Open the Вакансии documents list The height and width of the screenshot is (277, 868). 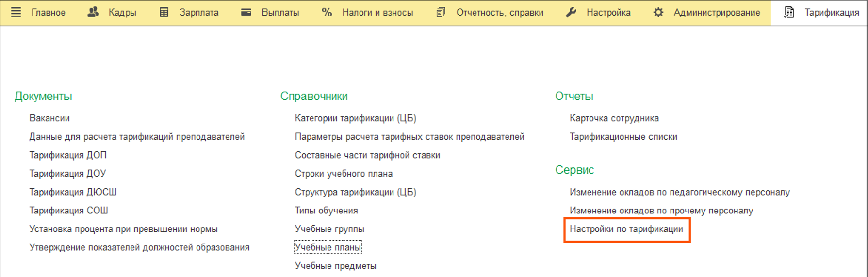[x=49, y=118]
